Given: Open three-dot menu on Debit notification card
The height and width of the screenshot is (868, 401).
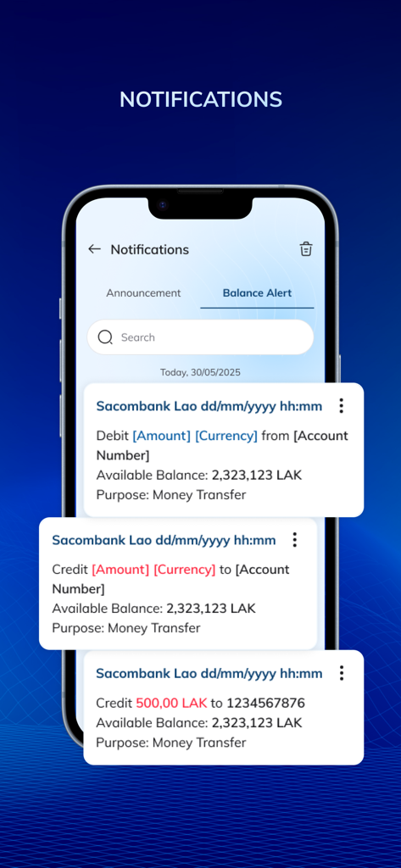Looking at the screenshot, I should tap(341, 406).
